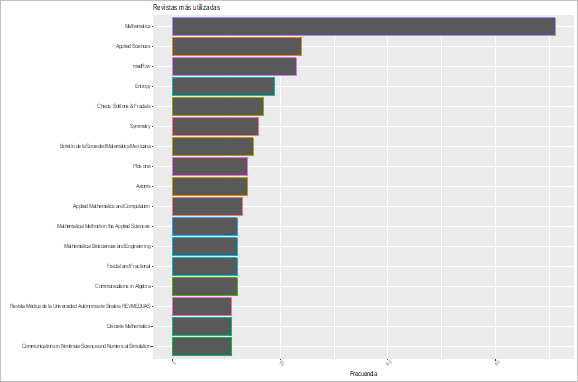Viewport: 578px width, 382px height.
Task: Select the Applied Mathematics and Computation bar
Action: click(x=208, y=206)
